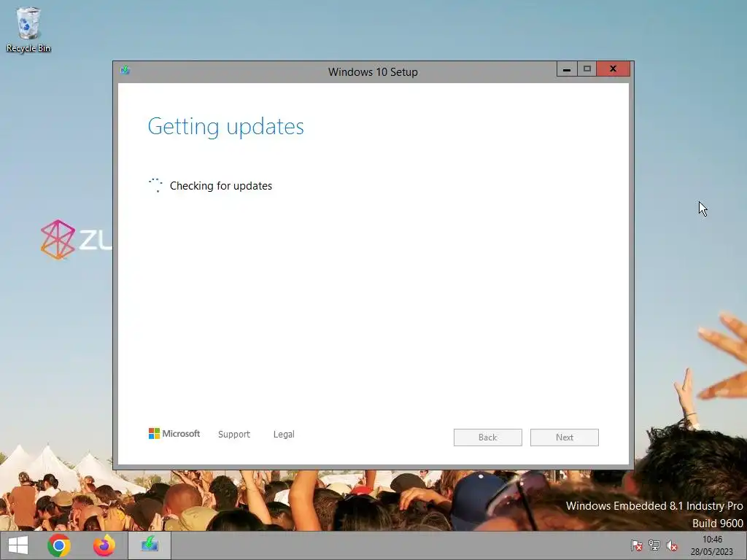Image resolution: width=747 pixels, height=560 pixels.
Task: Open the Legal link
Action: [284, 435]
